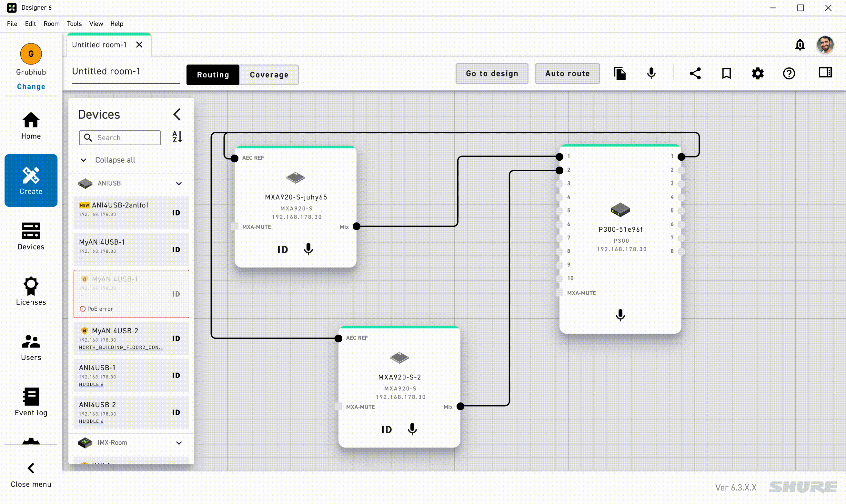Open the Licenses section

pyautogui.click(x=31, y=291)
